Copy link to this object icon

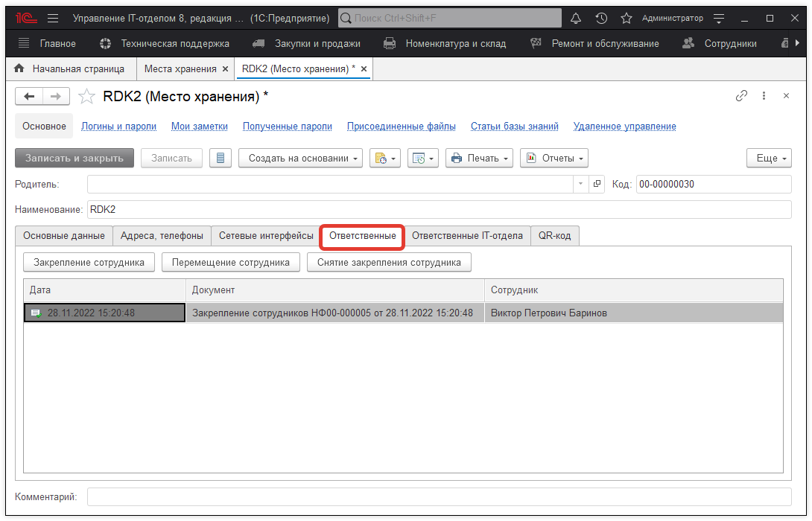pos(741,96)
